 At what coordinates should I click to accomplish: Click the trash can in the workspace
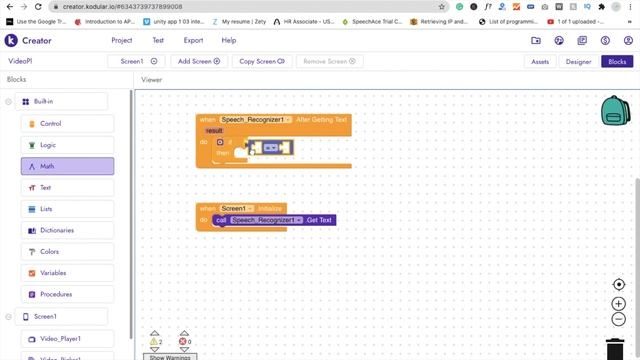(x=615, y=349)
